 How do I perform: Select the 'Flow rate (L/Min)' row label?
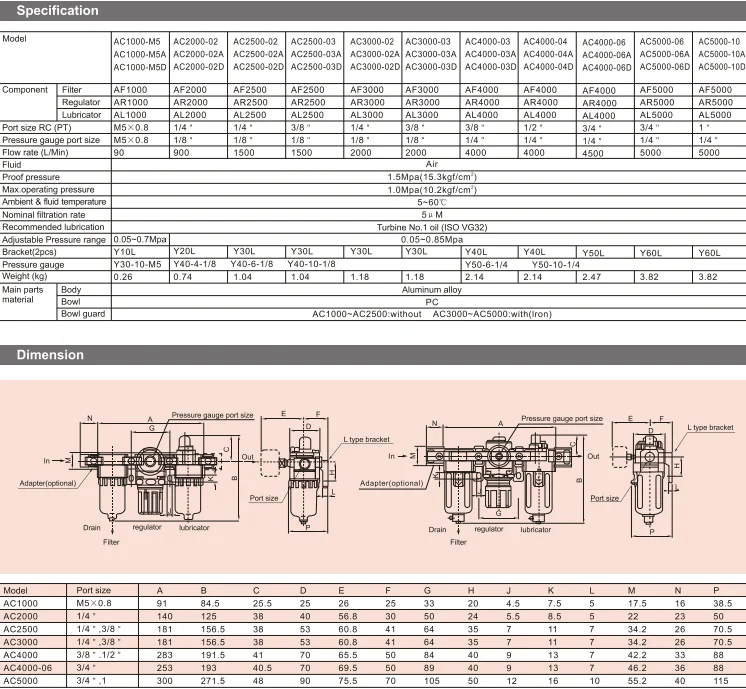[35, 152]
